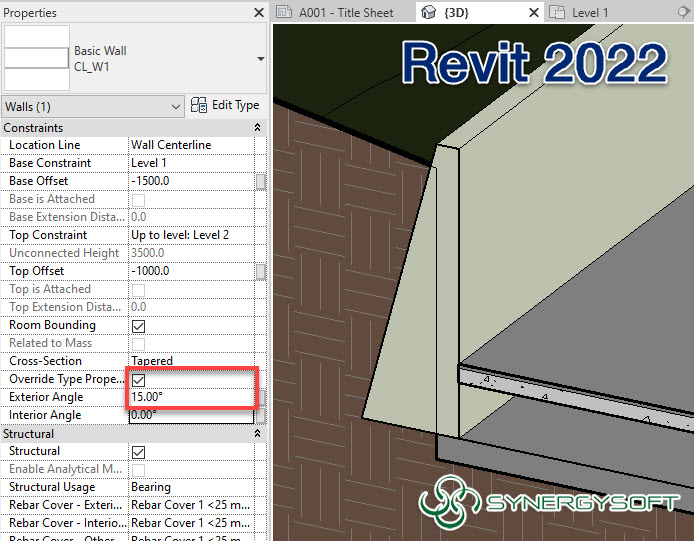Image resolution: width=694 pixels, height=541 pixels.
Task: Click the Edit Type button
Action: tap(225, 105)
